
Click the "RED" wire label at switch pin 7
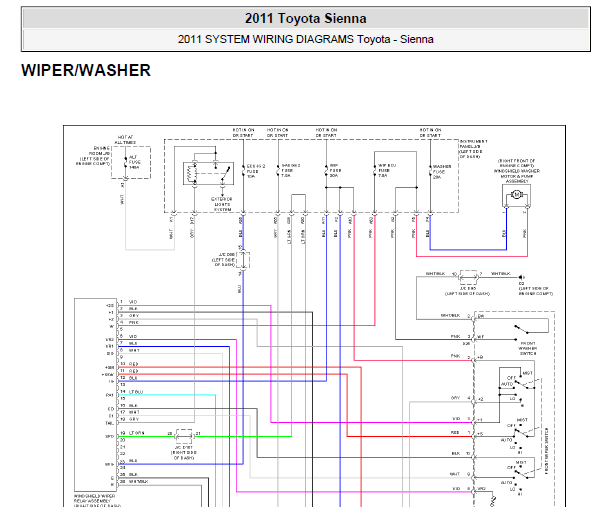(x=455, y=433)
